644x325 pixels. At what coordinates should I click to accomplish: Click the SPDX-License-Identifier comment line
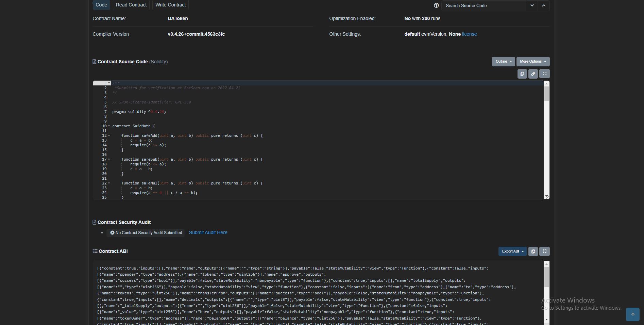pos(152,102)
